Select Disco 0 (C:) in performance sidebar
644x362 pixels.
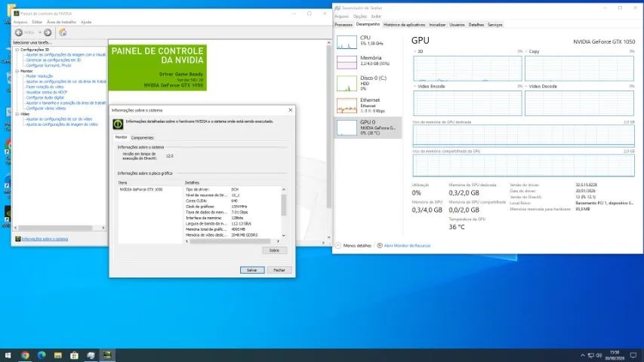coord(368,83)
